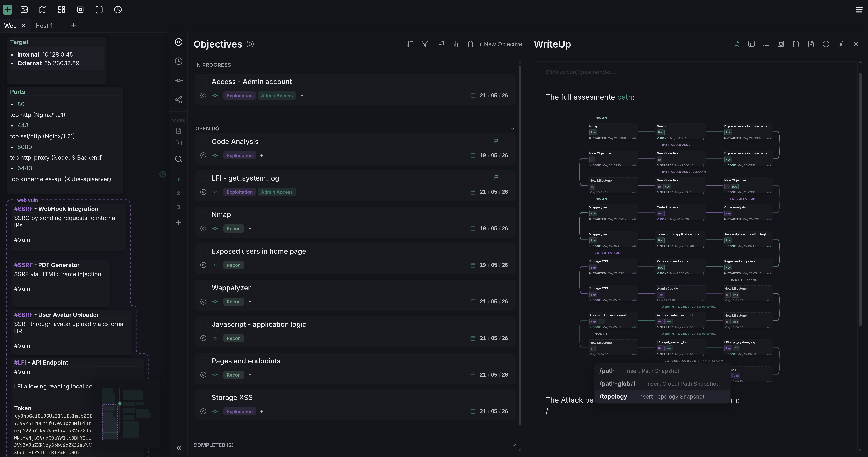Click the trash icon in Objectives header
This screenshot has height=457, width=868.
(470, 44)
